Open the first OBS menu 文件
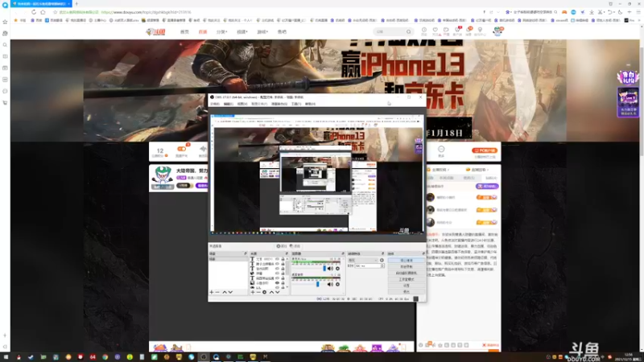Screen dimensions: 644x362 tap(215, 104)
